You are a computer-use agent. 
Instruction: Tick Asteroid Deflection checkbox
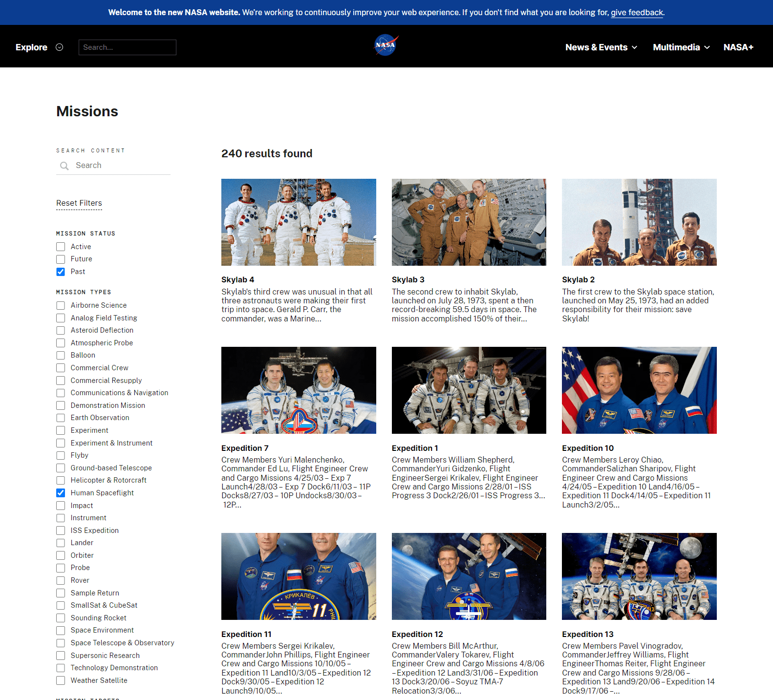point(61,330)
